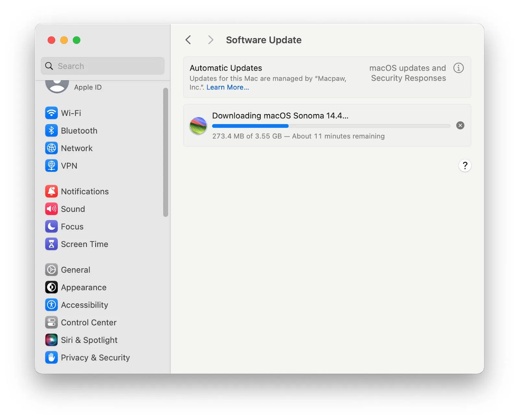Go back with the left chevron
This screenshot has height=420, width=519.
(x=188, y=40)
